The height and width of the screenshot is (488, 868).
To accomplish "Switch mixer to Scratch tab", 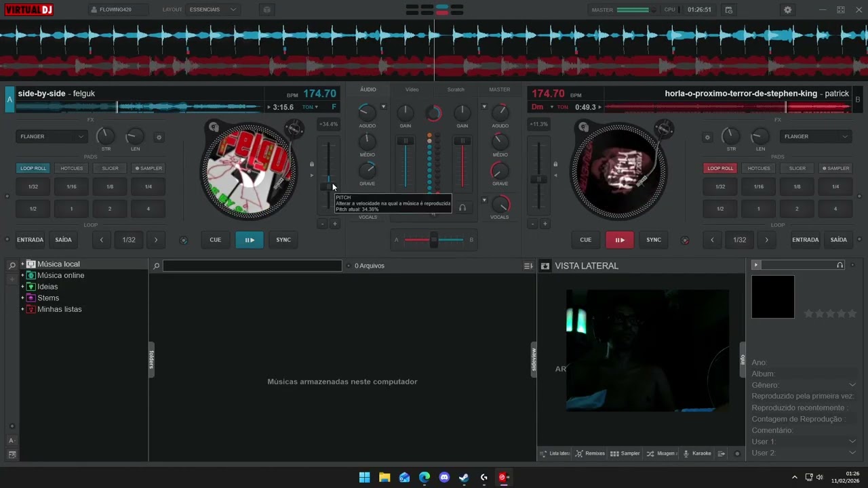I will [456, 89].
